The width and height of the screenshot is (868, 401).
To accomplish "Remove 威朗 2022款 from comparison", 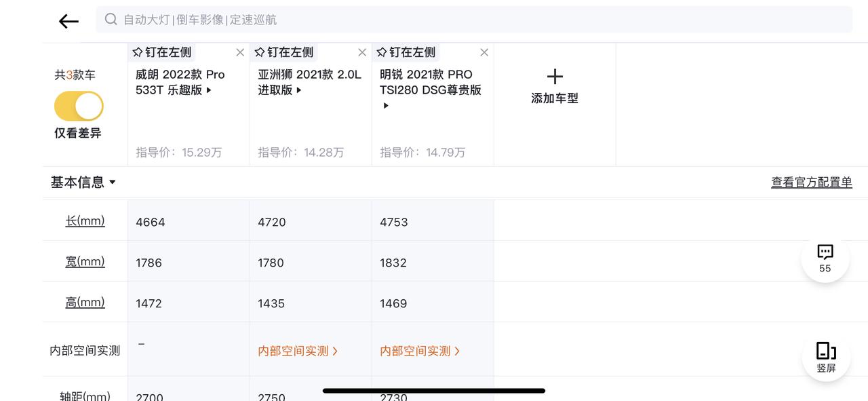I will [240, 52].
